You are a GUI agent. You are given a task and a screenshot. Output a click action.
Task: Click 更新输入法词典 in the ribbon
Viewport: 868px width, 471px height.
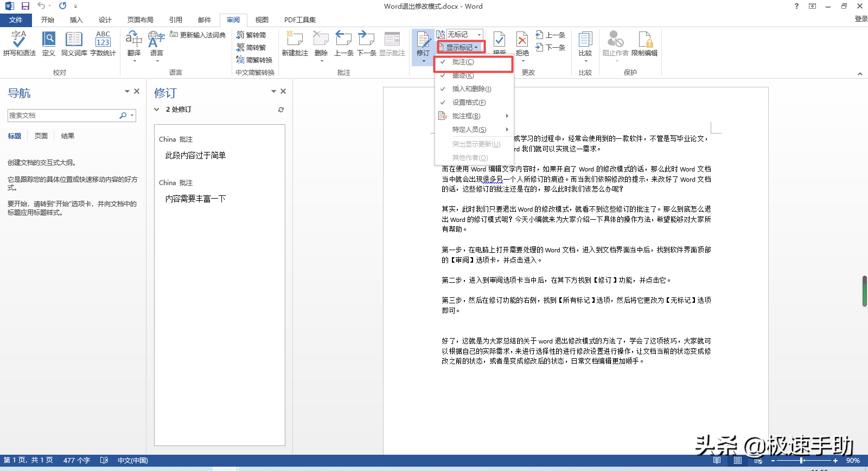[x=197, y=35]
